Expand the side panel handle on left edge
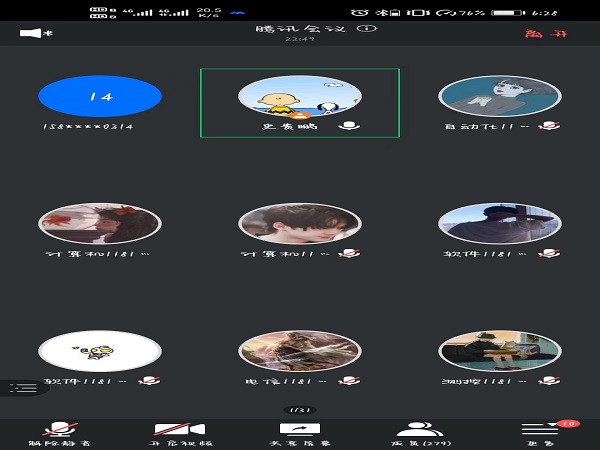Viewport: 600px width, 450px height. [24, 387]
